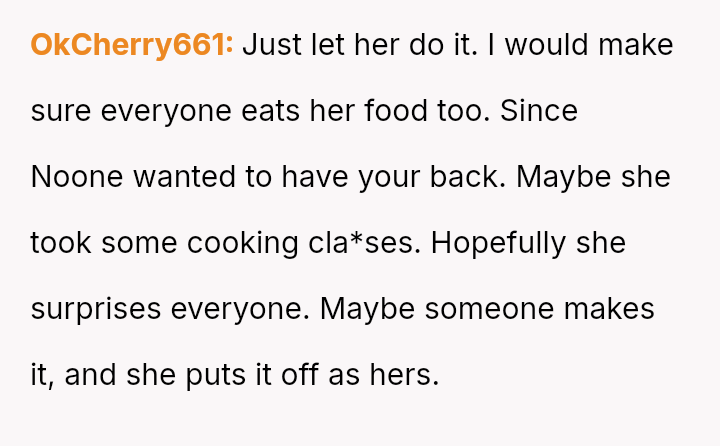Click the word "took" starting the fourth line
The width and height of the screenshot is (720, 446).
click(61, 243)
